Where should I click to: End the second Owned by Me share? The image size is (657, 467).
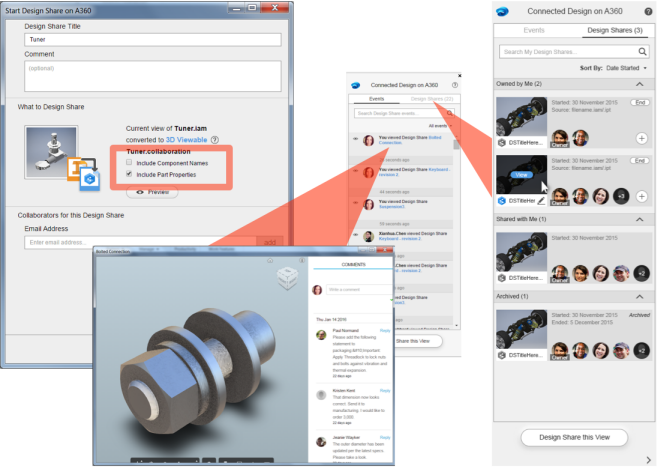(640, 161)
